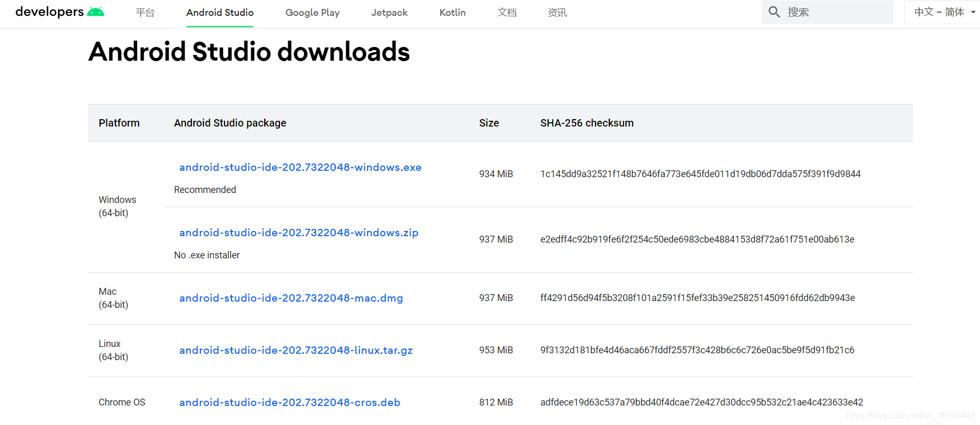Download the mac.dmg package
The image size is (980, 425).
coord(291,298)
